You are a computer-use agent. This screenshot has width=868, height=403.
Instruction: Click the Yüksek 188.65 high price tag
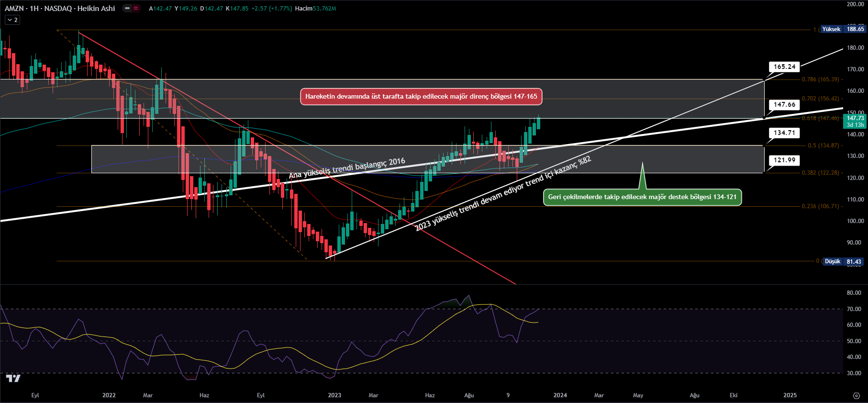843,29
